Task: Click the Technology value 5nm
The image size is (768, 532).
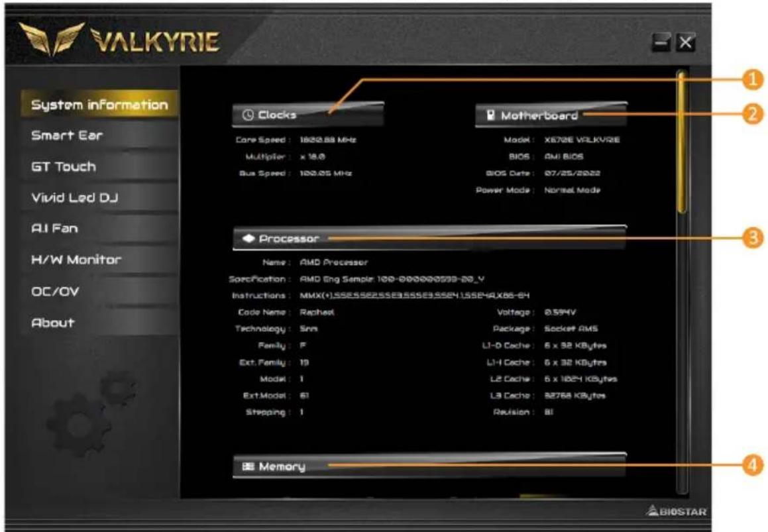Action: pyautogui.click(x=309, y=329)
